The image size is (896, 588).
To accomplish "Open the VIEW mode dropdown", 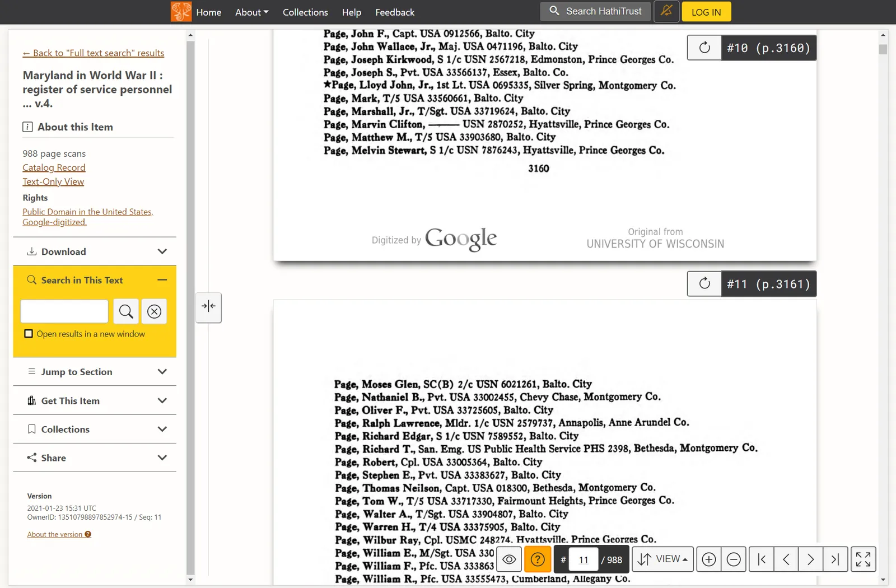I will click(663, 559).
